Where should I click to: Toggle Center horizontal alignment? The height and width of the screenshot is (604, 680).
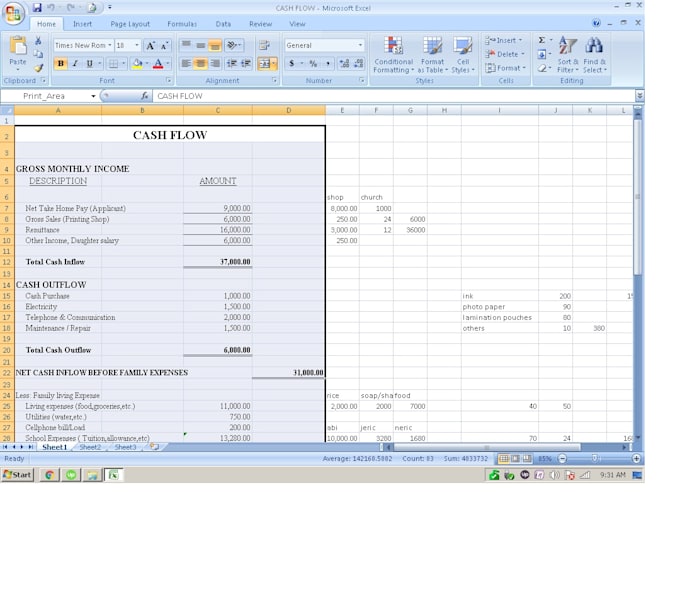pyautogui.click(x=200, y=64)
